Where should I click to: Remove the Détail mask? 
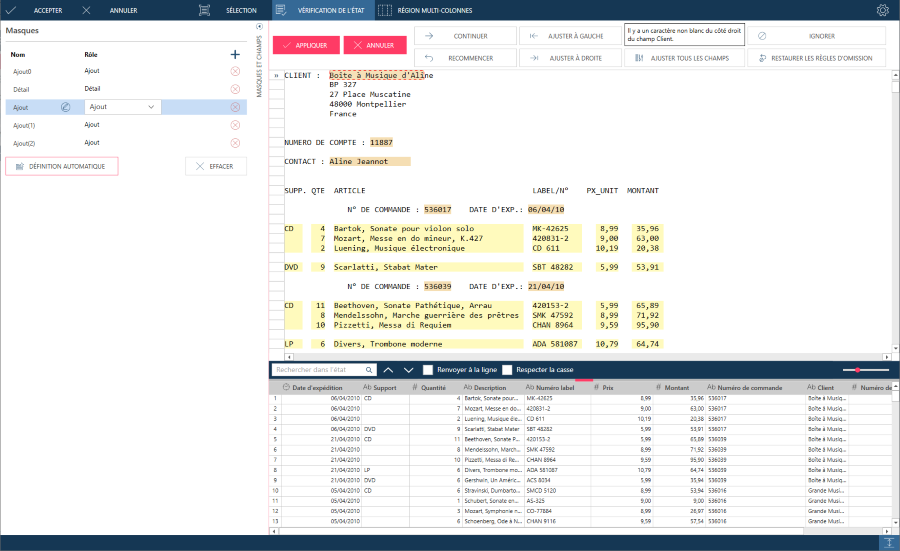[235, 89]
